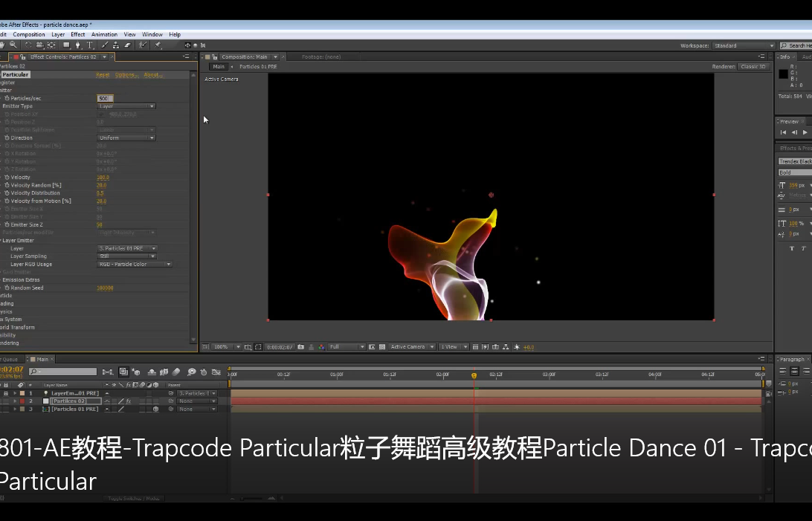Toggle stopwatch for Velocity property
This screenshot has width=812, height=521.
[7, 177]
